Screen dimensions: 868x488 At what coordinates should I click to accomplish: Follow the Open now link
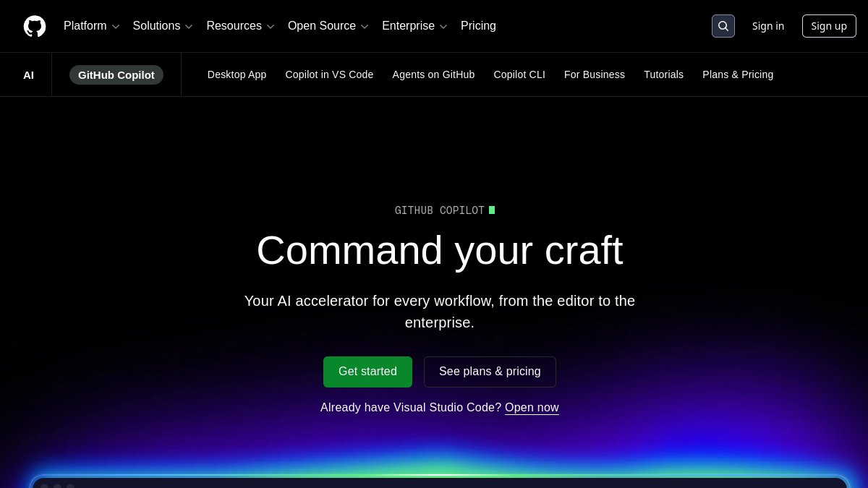tap(532, 408)
